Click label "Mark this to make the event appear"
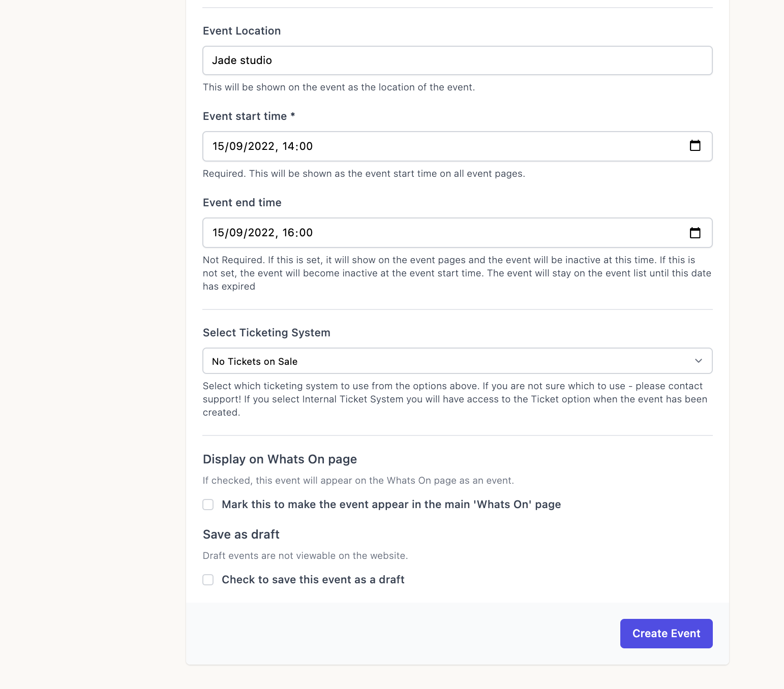 [x=391, y=505]
